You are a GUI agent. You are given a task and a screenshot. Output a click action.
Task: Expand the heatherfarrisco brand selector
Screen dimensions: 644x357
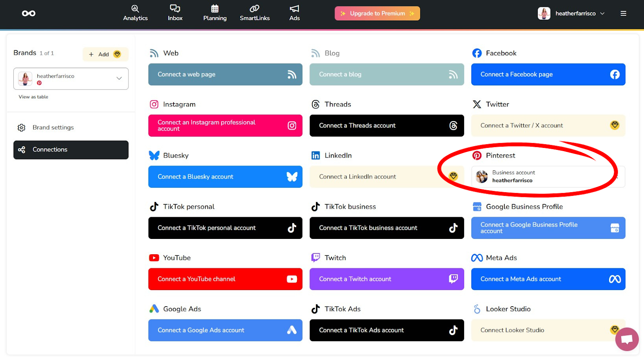click(x=71, y=79)
